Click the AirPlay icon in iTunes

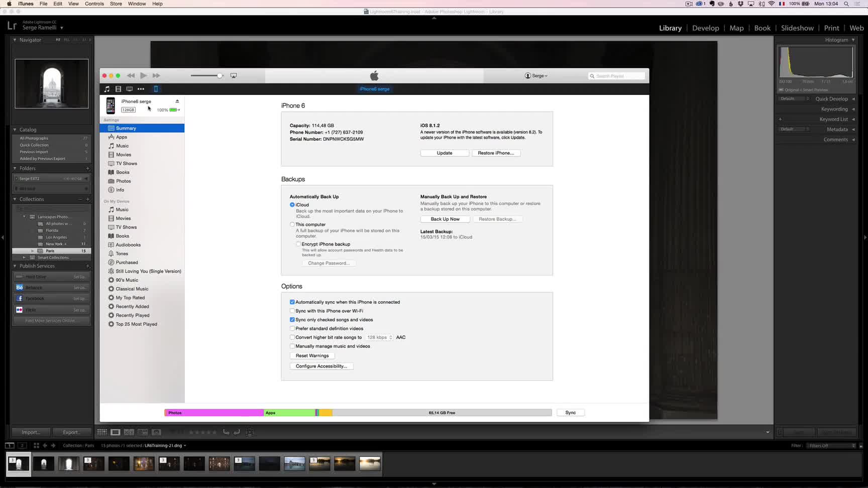(x=234, y=75)
